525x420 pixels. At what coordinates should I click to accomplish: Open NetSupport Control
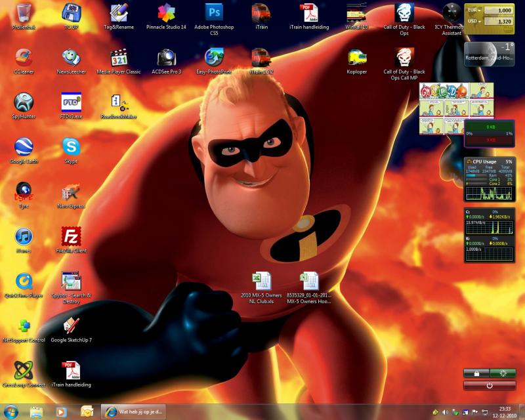click(24, 330)
